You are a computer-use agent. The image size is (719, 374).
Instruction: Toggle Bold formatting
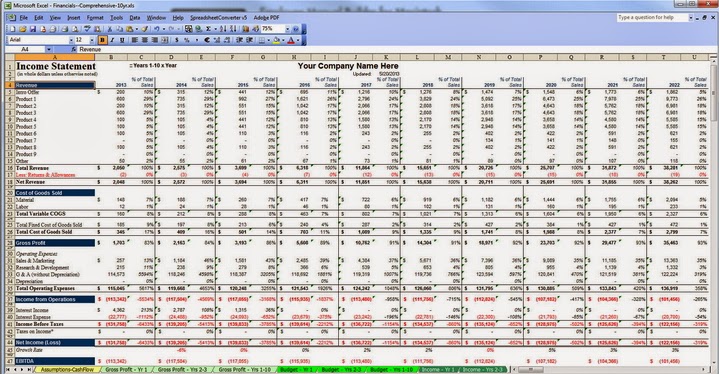[102, 40]
